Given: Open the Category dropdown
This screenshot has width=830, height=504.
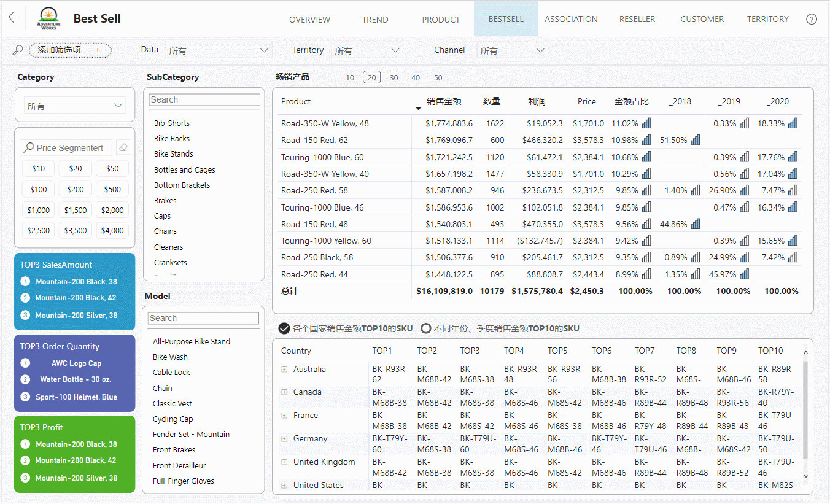Looking at the screenshot, I should point(75,106).
